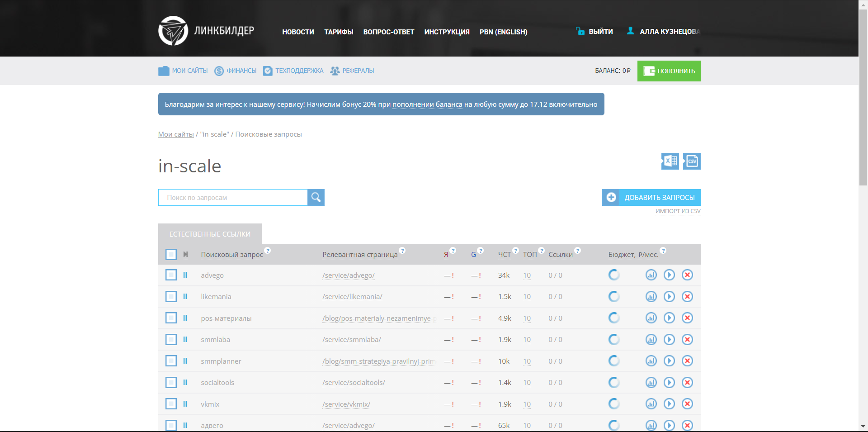The image size is (868, 432).
Task: Delete the pos-материалы query
Action: tap(687, 318)
